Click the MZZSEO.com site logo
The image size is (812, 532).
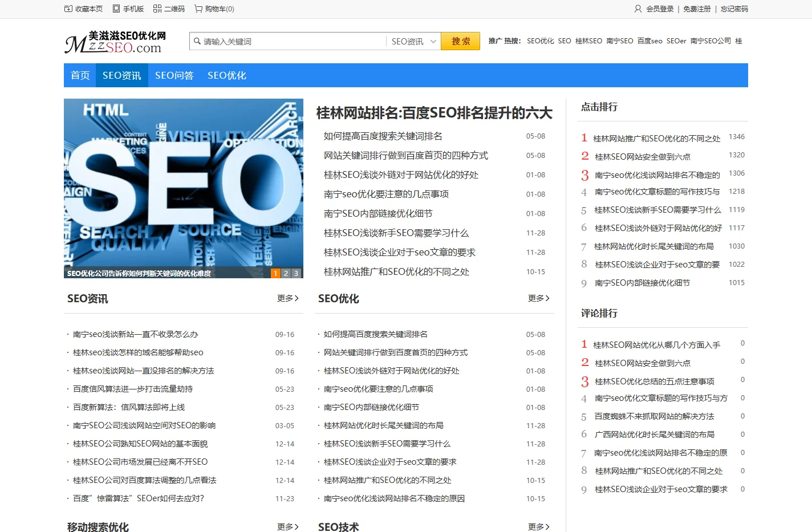116,43
